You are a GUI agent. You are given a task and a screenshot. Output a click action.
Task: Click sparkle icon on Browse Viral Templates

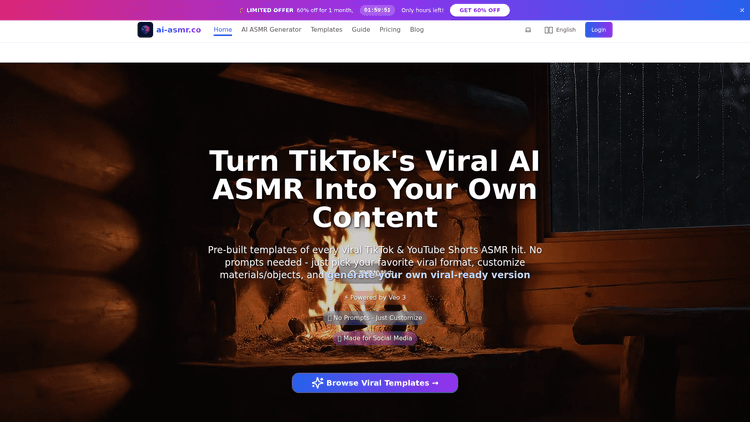[318, 383]
